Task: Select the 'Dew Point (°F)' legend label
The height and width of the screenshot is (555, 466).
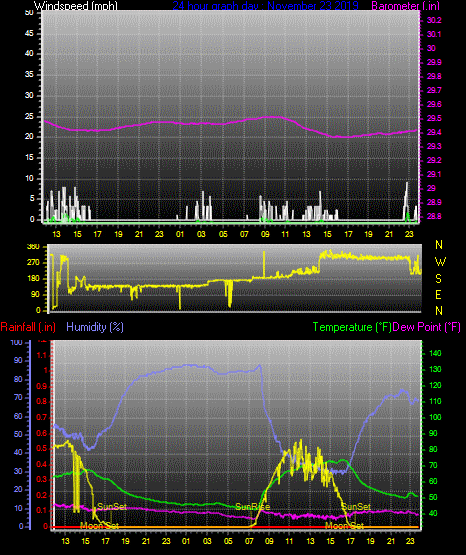Action: tap(426, 327)
